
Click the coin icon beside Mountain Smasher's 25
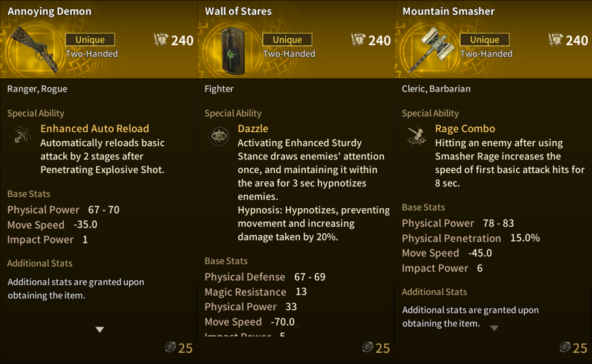(x=565, y=347)
